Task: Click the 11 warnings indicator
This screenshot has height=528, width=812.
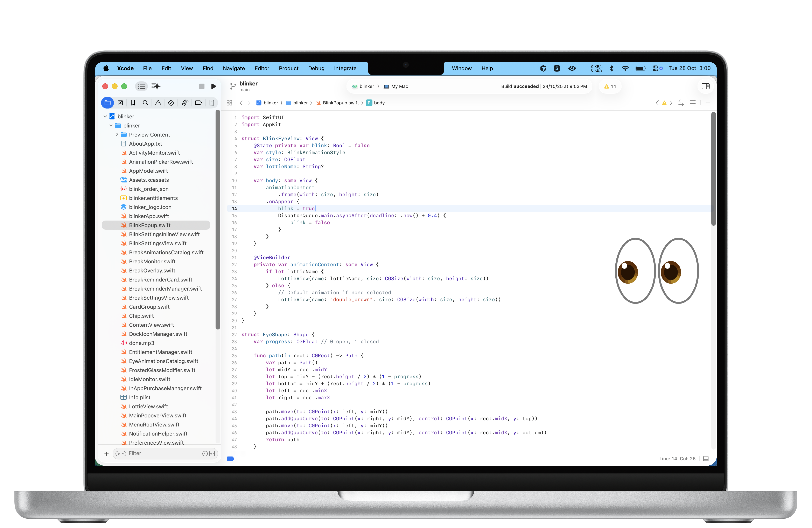Action: tap(610, 86)
